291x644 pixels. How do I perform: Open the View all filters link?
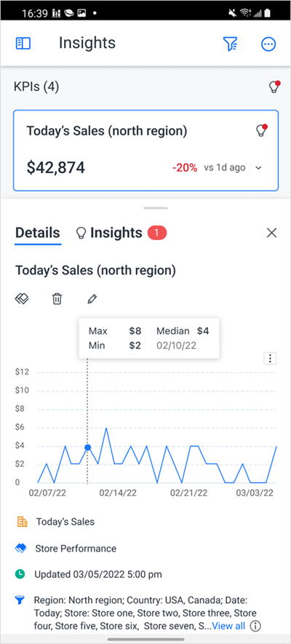pyautogui.click(x=228, y=626)
